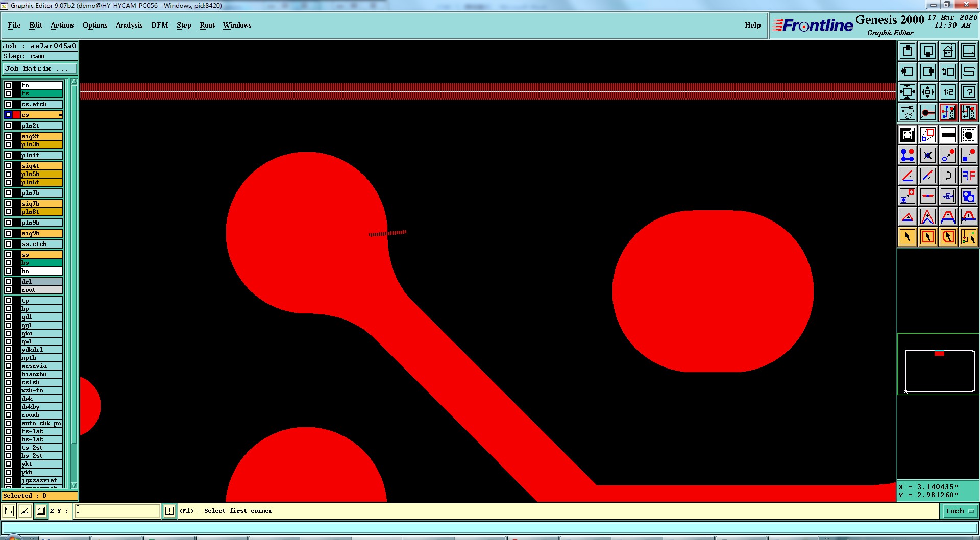Select the sig9b layer row
Viewport: 980px width, 540px height.
click(41, 233)
